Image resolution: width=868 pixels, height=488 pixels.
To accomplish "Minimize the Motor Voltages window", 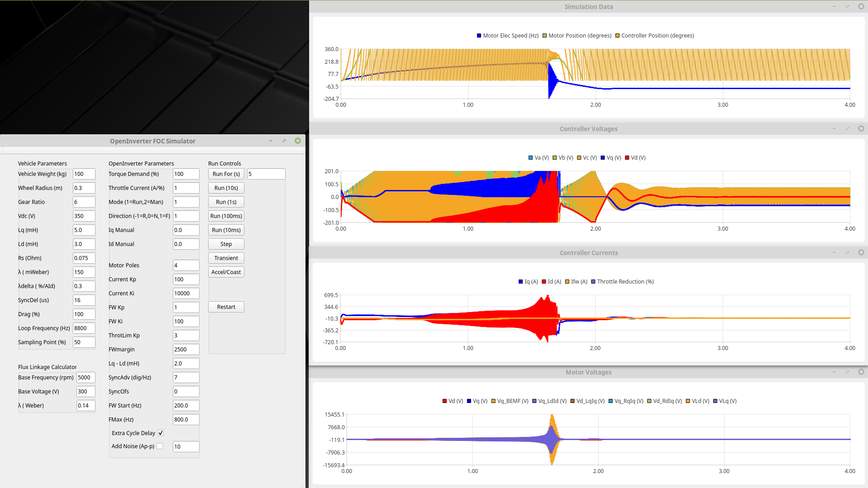I will click(x=834, y=372).
